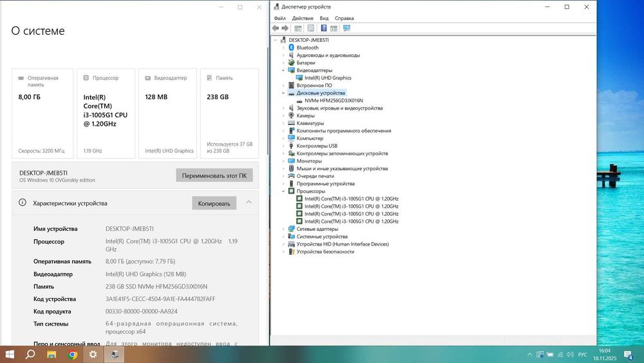Open the Windows Start menu
This screenshot has height=363, width=644.
pos(10,355)
